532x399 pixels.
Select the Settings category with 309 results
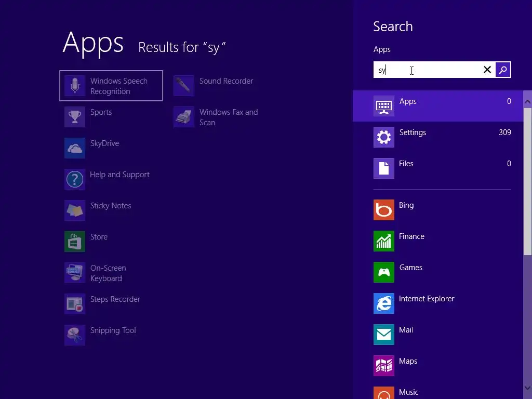tap(437, 137)
